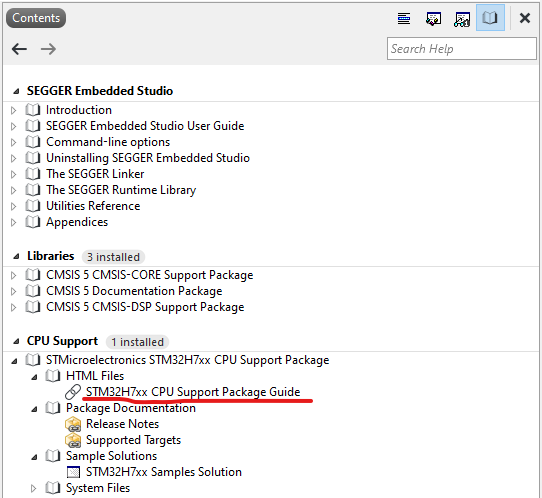Click the Appendices book icon
The width and height of the screenshot is (542, 498).
pyautogui.click(x=33, y=222)
